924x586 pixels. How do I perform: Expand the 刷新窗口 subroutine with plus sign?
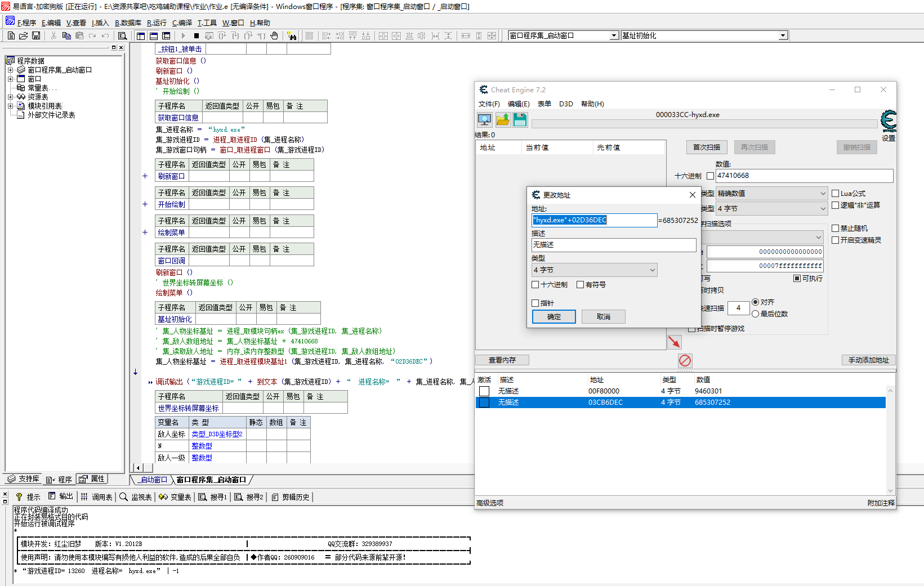point(145,176)
